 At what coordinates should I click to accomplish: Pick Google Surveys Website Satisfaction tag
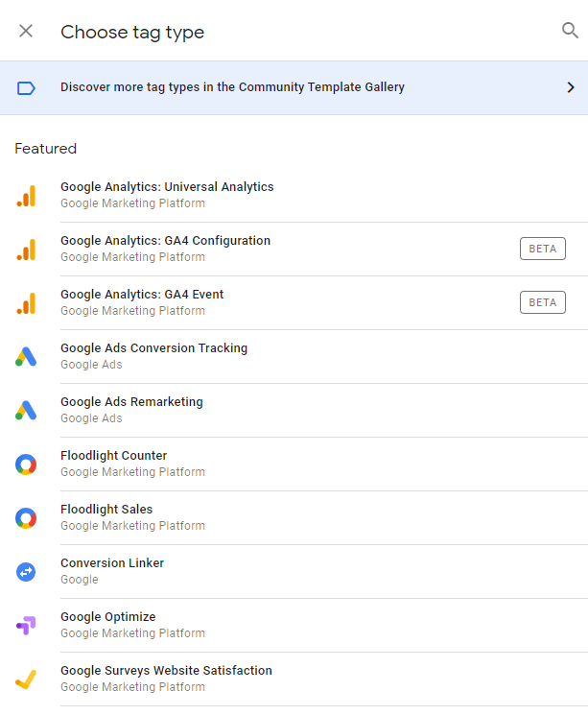pyautogui.click(x=166, y=671)
